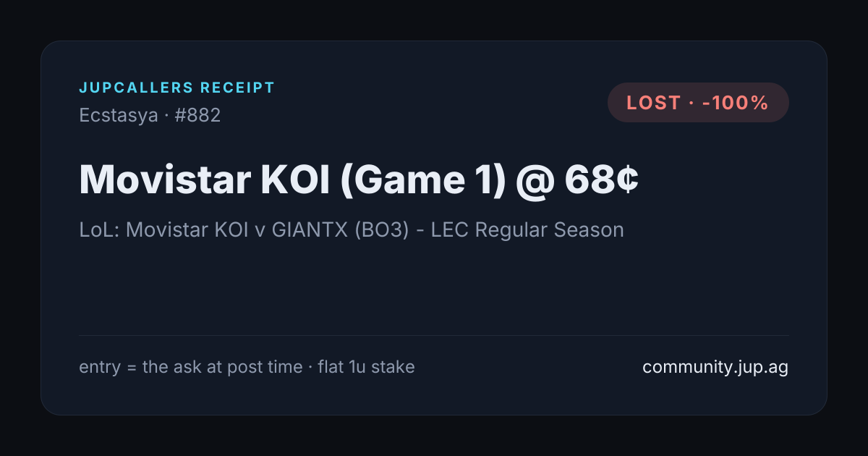
Task: Select the (Game 1) text in title
Action: pos(421,180)
